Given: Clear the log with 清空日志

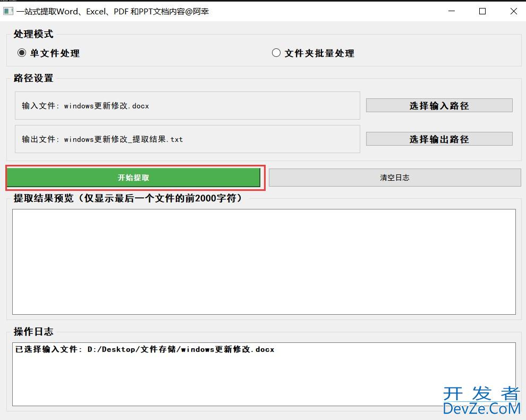Looking at the screenshot, I should [394, 178].
